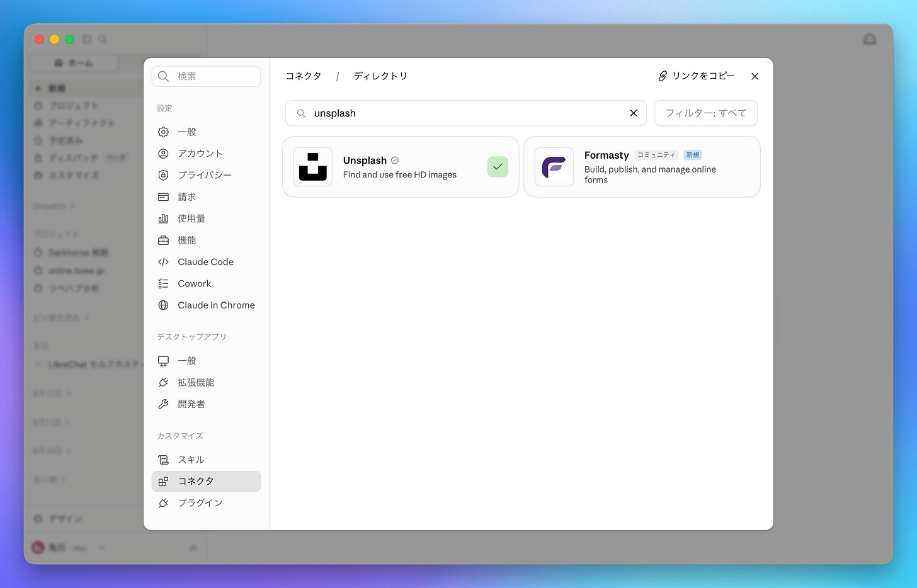
Task: Close the settings dialog with the X
Action: pos(755,76)
